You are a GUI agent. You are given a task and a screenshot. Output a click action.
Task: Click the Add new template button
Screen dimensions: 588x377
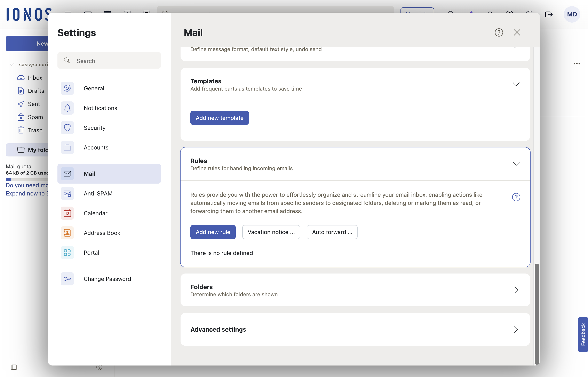click(x=219, y=118)
